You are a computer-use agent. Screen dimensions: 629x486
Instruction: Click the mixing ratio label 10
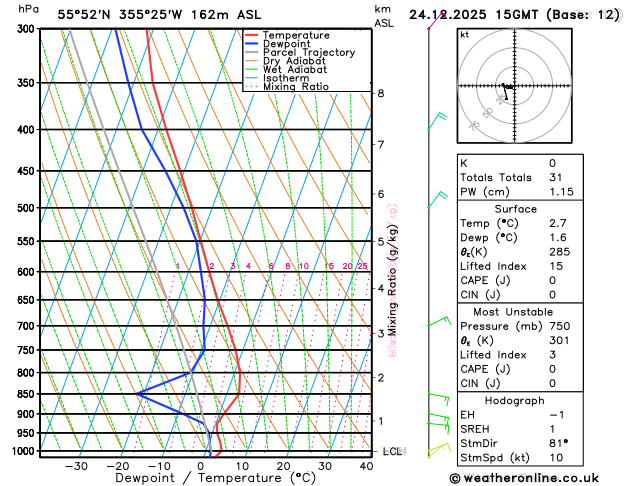tap(304, 266)
